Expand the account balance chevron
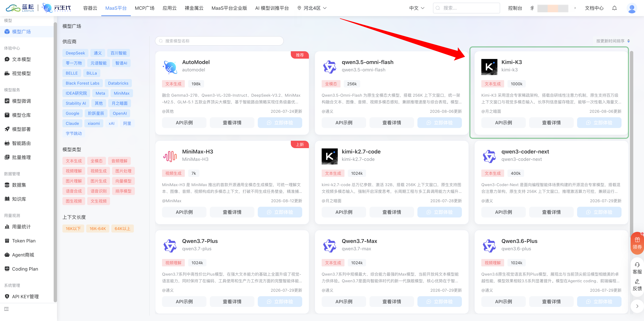Image resolution: width=644 pixels, height=321 pixels. (575, 8)
